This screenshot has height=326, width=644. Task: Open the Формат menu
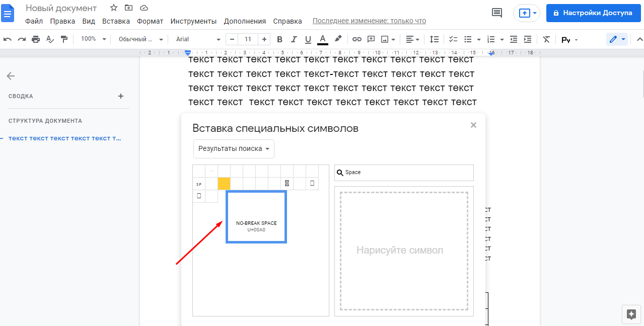tap(150, 21)
